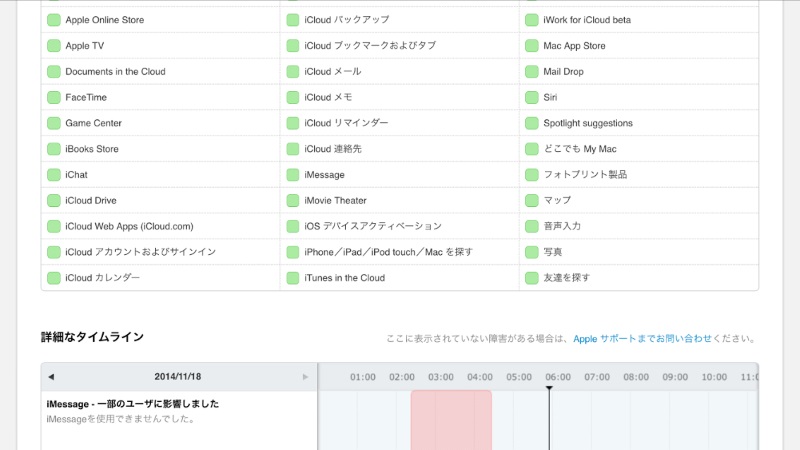This screenshot has height=450, width=800.
Task: Click iCloud リマインダー status icon
Action: (292, 123)
